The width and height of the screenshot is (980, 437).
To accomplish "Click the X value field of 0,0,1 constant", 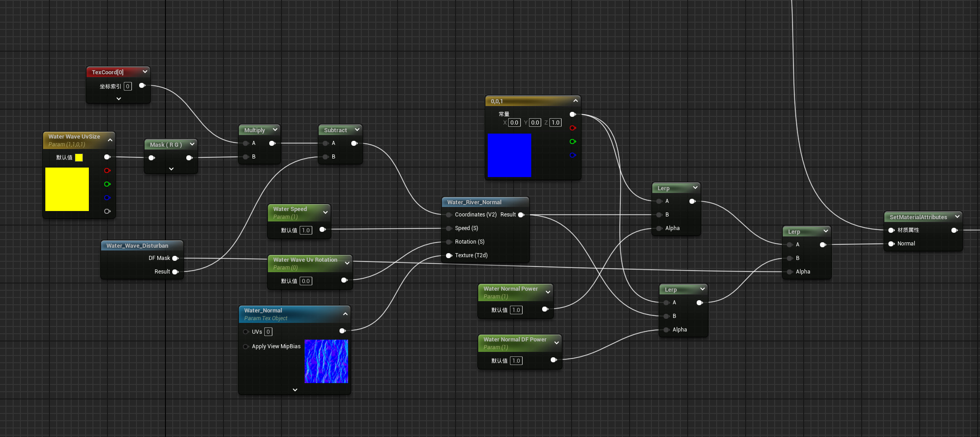I will coord(514,122).
